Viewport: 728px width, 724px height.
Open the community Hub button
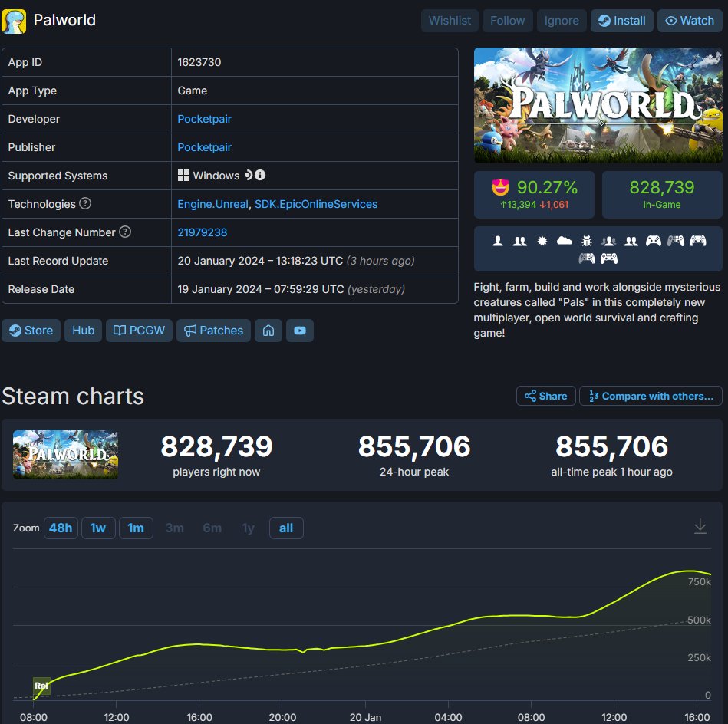(x=83, y=331)
